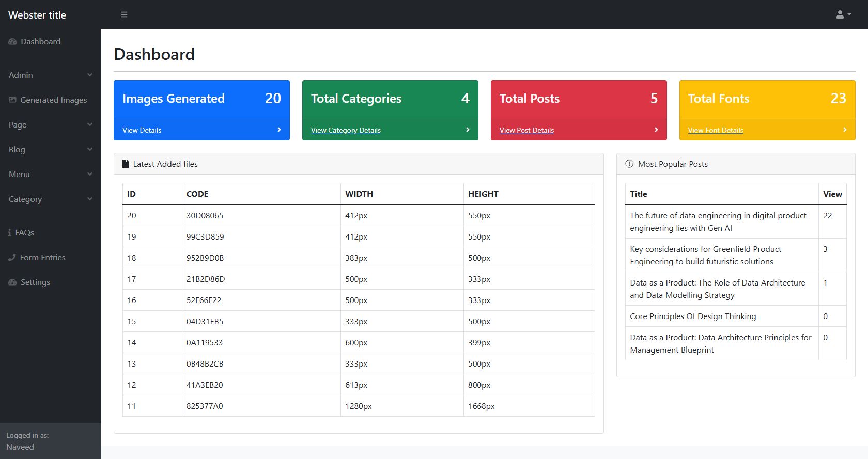Click the file icon beside Latest Added files

[126, 164]
